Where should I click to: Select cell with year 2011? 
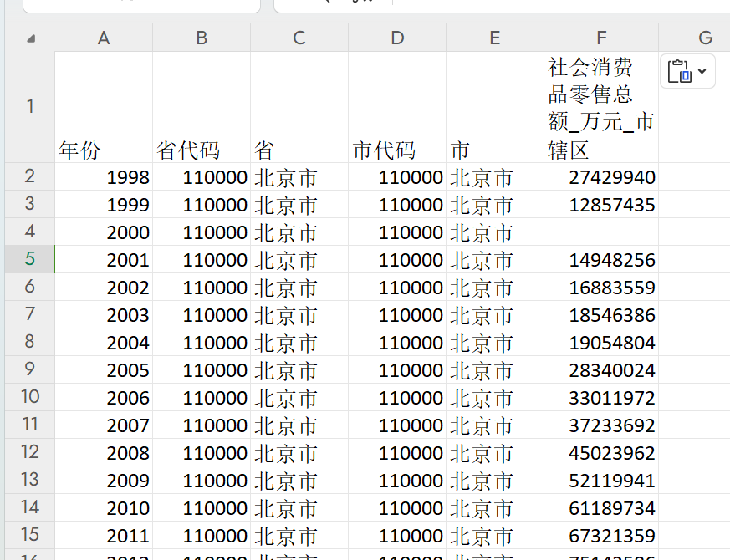coord(104,535)
